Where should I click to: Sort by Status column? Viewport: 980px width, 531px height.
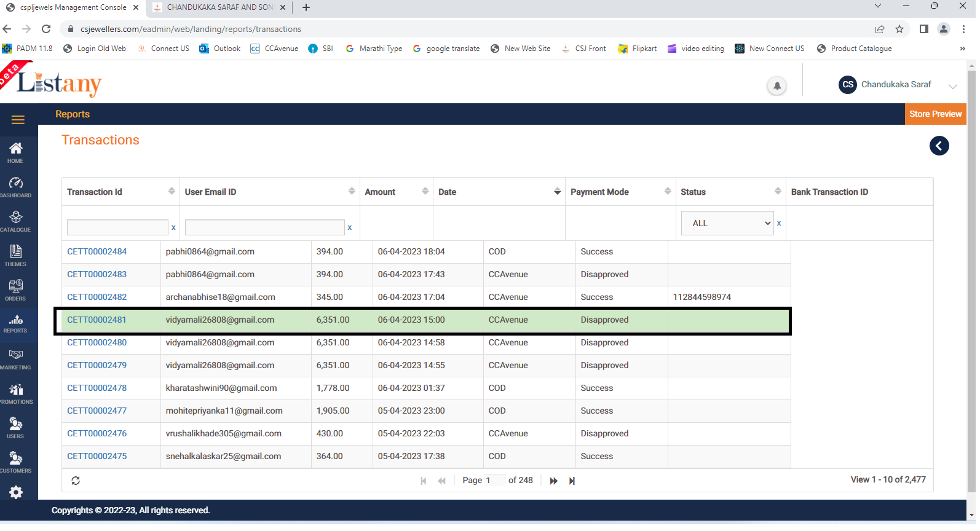click(778, 191)
